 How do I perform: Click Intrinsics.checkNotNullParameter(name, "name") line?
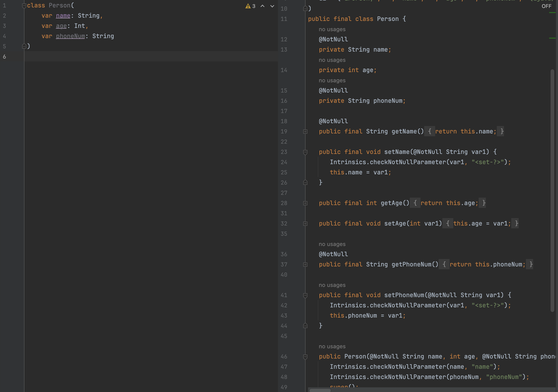415,367
